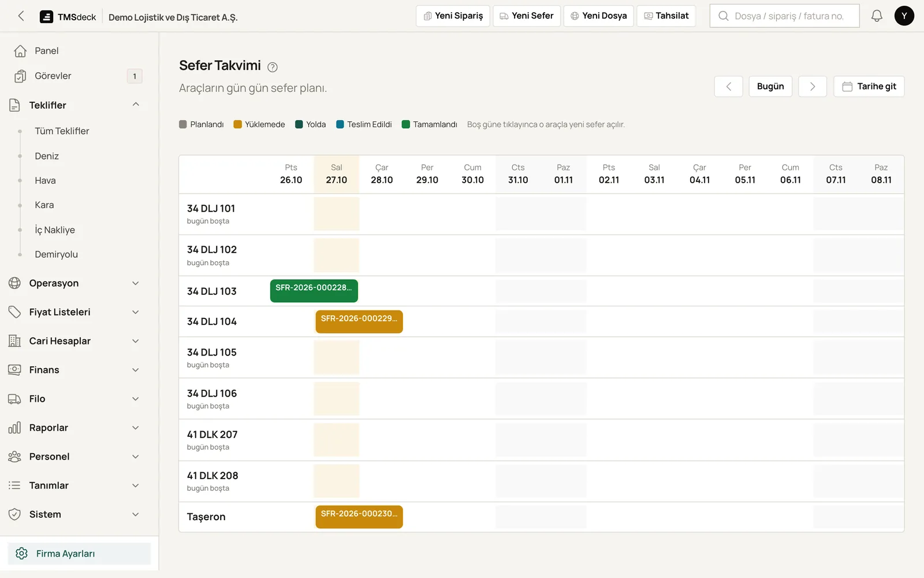Click the Fiyat Listeleri tag icon
924x578 pixels.
[14, 312]
